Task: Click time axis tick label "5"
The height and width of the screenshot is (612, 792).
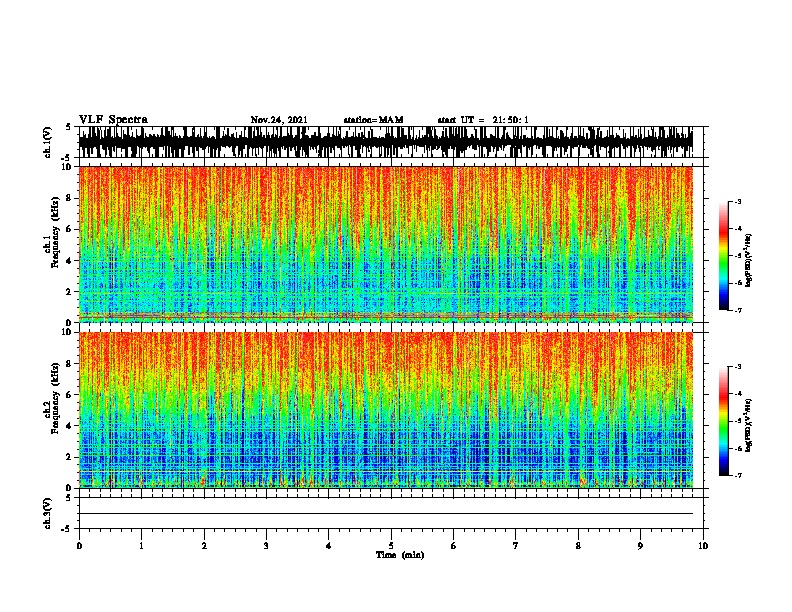Action: pos(391,546)
